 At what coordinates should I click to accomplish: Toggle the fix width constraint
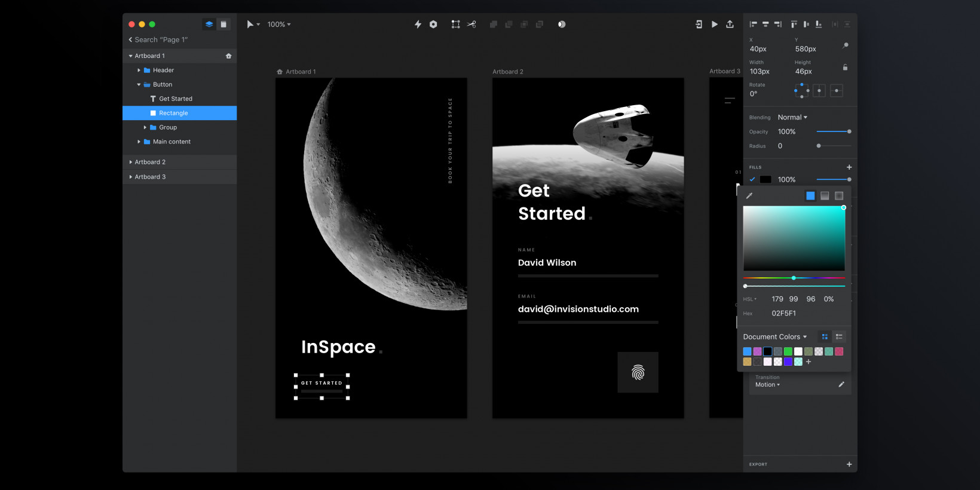pos(819,91)
